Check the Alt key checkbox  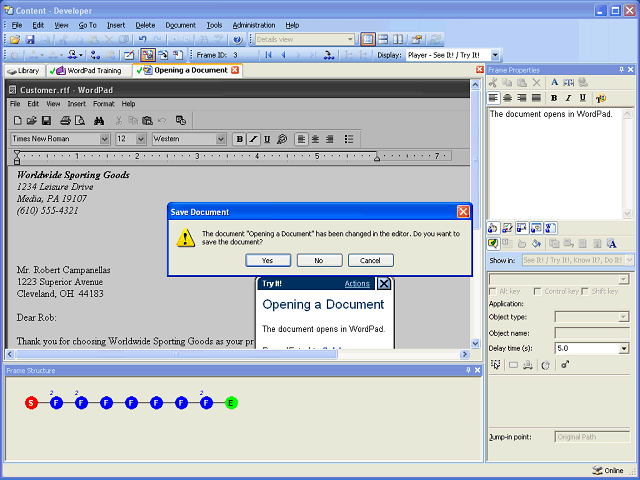pos(493,291)
